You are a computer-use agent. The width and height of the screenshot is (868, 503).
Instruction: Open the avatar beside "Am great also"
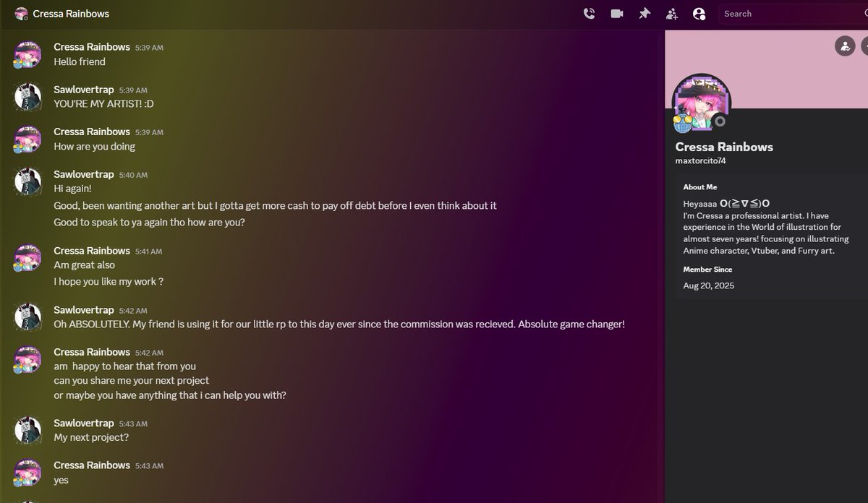(x=27, y=258)
